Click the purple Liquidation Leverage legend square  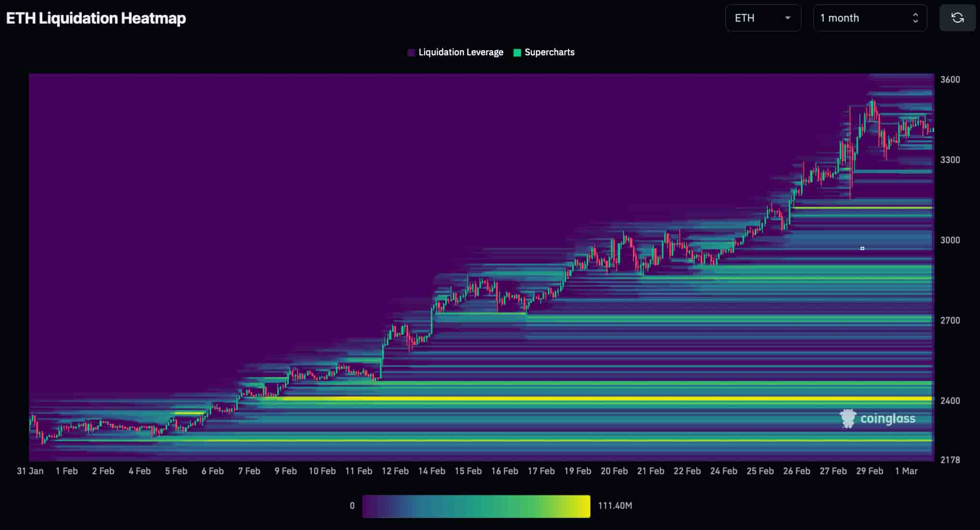[x=411, y=52]
